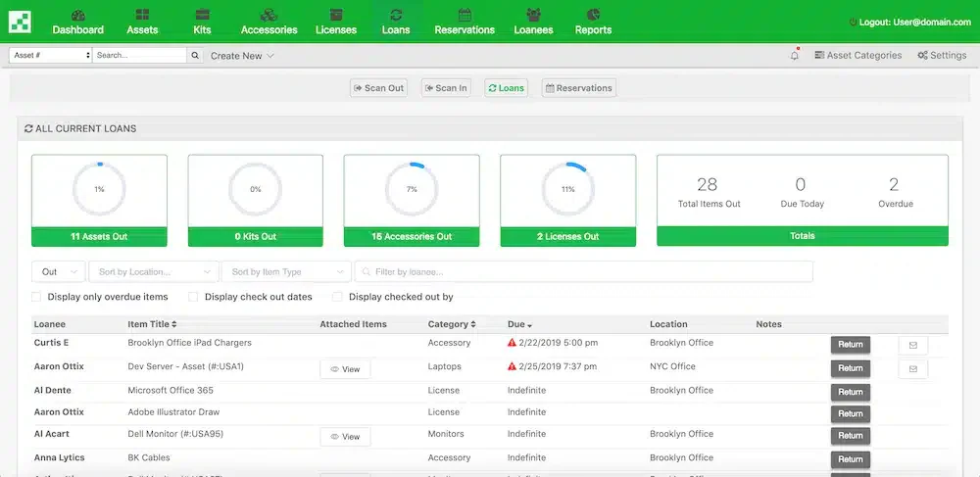Screen dimensions: 980x477
Task: Click the 1% Assets Out progress ring
Action: pos(99,189)
